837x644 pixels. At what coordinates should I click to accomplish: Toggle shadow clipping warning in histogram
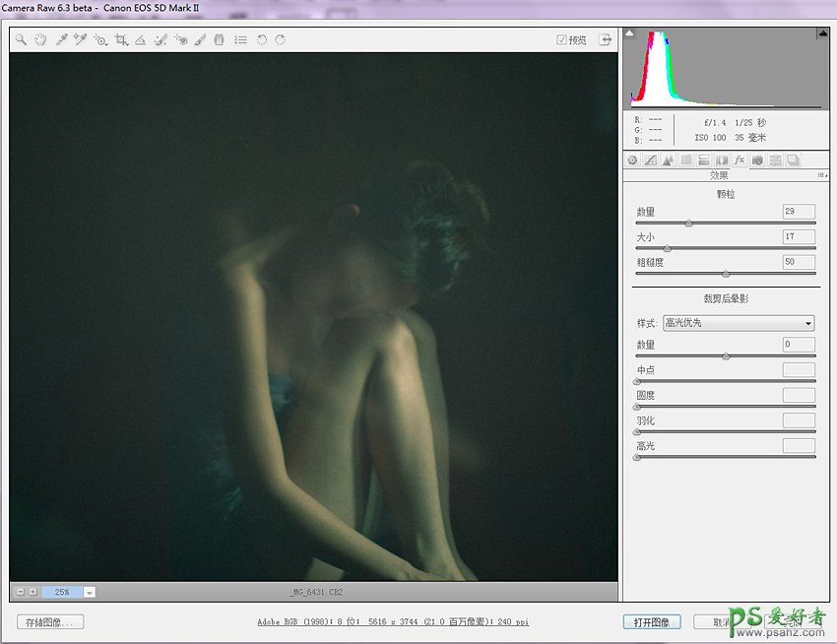pos(630,33)
